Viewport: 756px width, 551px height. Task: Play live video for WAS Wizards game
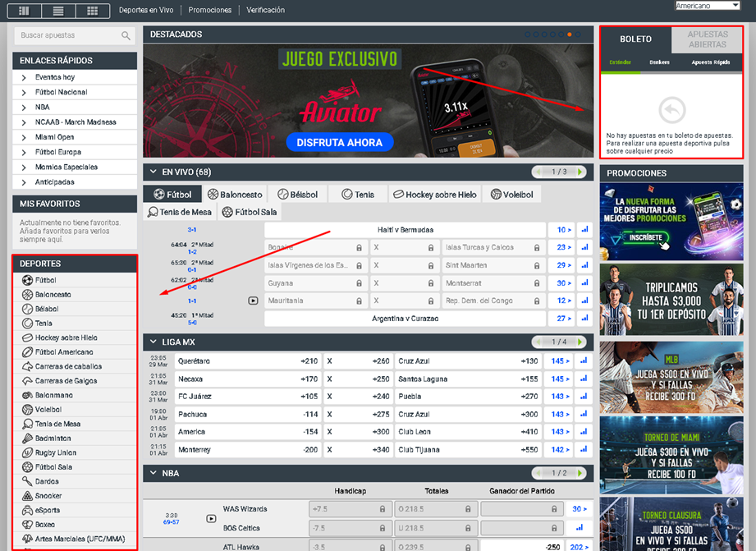point(211,519)
